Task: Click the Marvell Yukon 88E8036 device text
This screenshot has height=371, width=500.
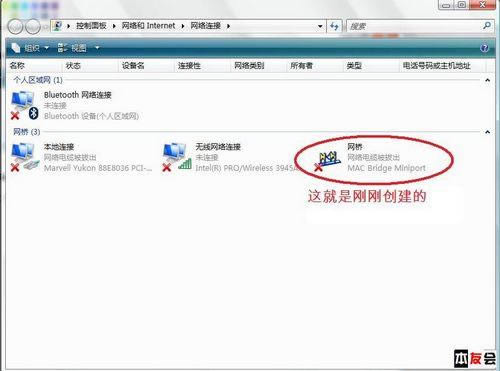Action: click(98, 168)
